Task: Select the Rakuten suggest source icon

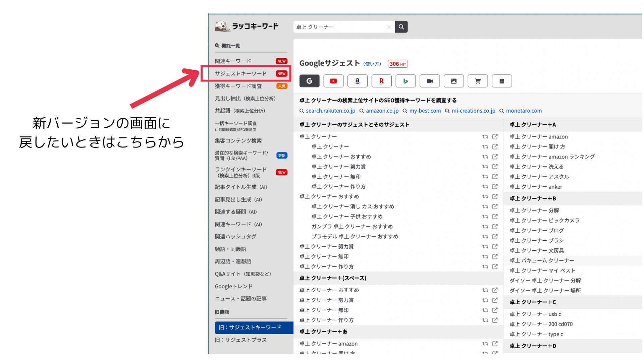Action: 381,81
